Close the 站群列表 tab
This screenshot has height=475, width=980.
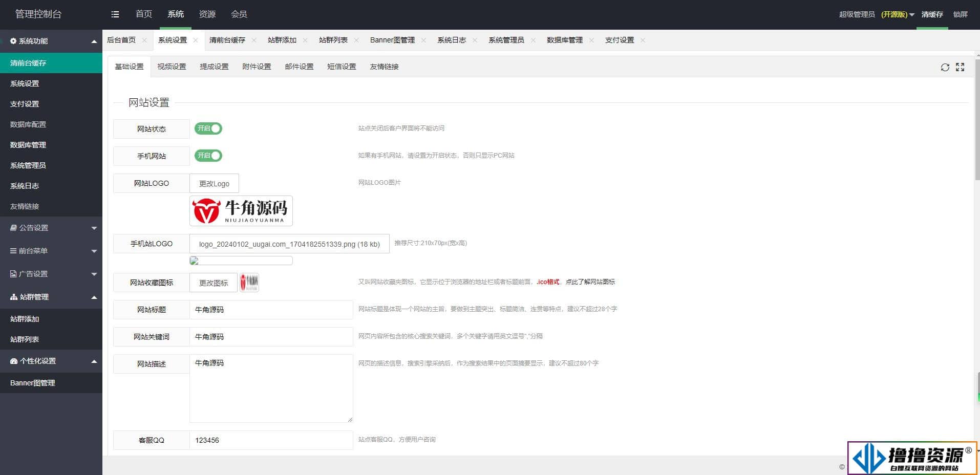point(356,40)
